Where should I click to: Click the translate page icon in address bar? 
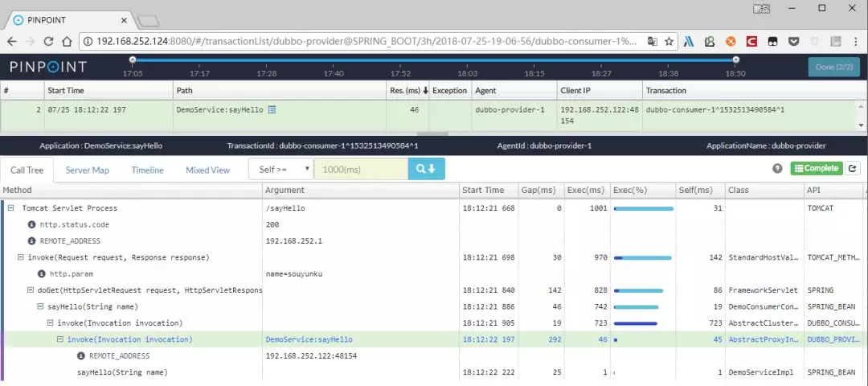tap(653, 42)
